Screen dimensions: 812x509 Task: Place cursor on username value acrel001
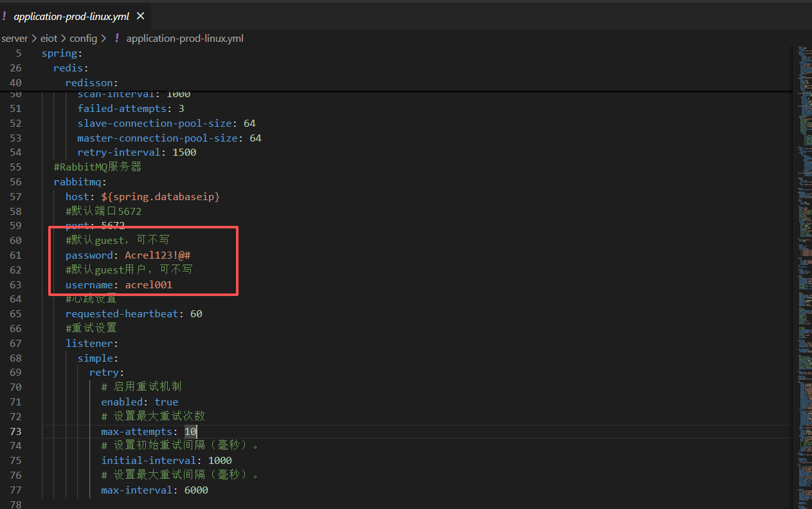coord(149,285)
